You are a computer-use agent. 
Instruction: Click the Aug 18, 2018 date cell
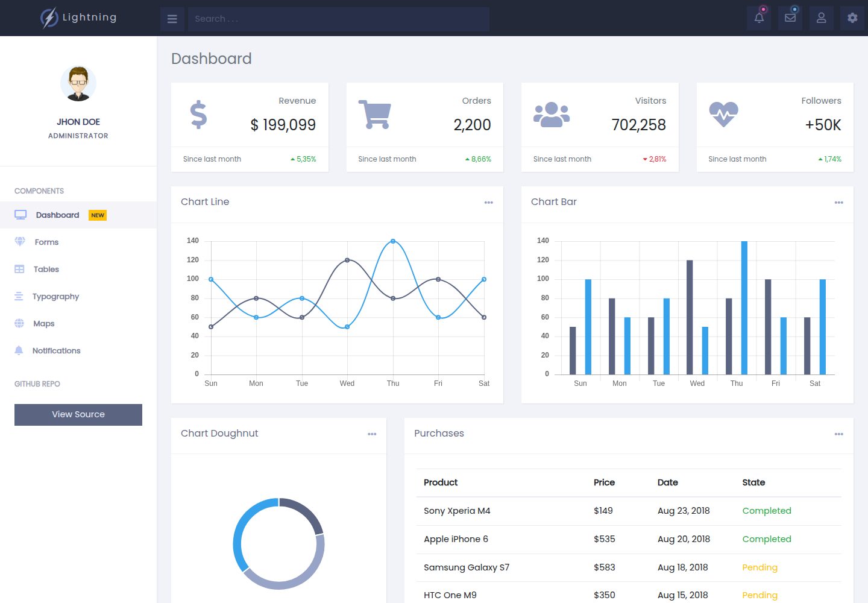pos(683,567)
